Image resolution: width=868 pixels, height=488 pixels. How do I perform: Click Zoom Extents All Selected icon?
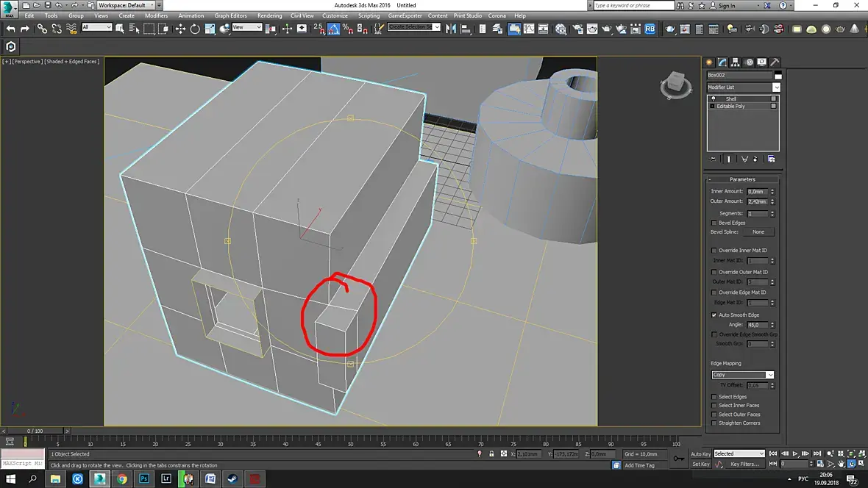[x=862, y=453]
